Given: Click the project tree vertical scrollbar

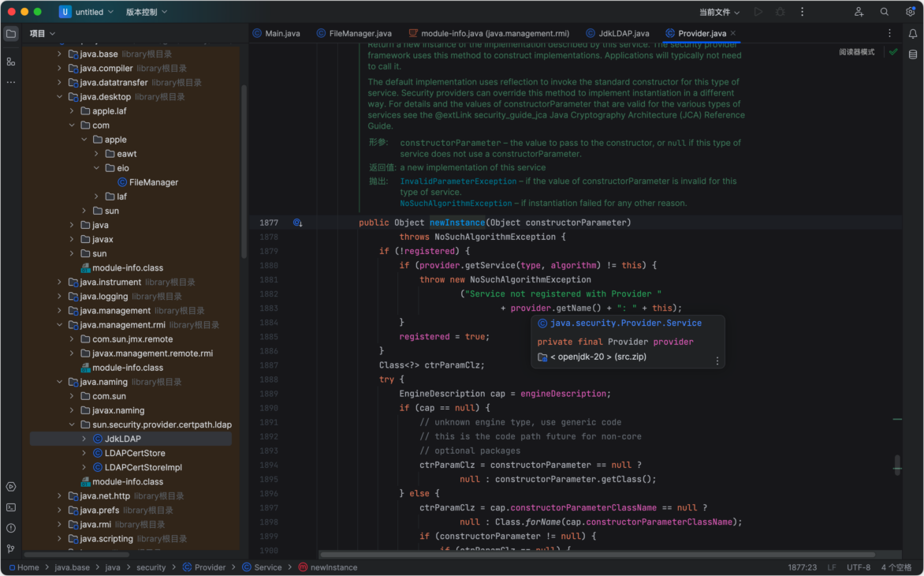Looking at the screenshot, I should point(244,171).
